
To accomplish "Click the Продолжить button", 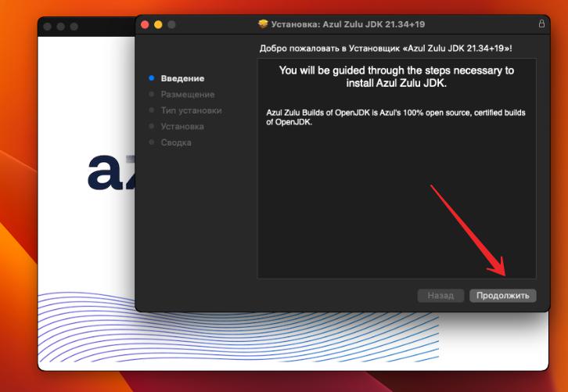I will 503,296.
